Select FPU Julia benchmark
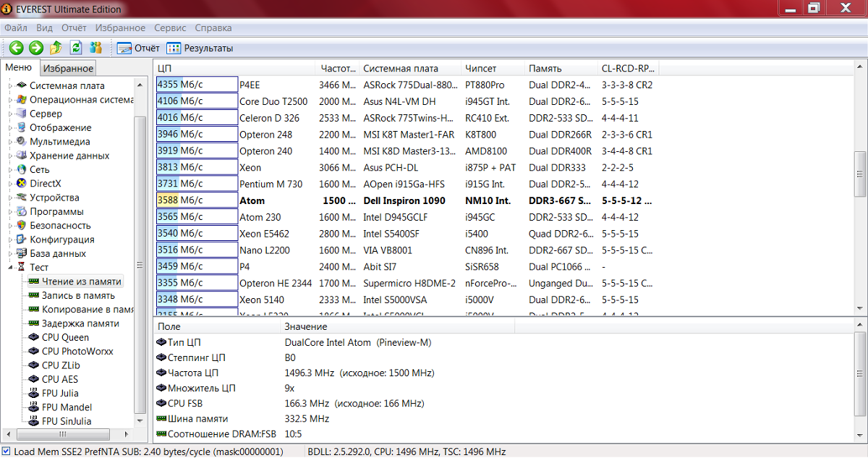The image size is (868, 458). [60, 394]
